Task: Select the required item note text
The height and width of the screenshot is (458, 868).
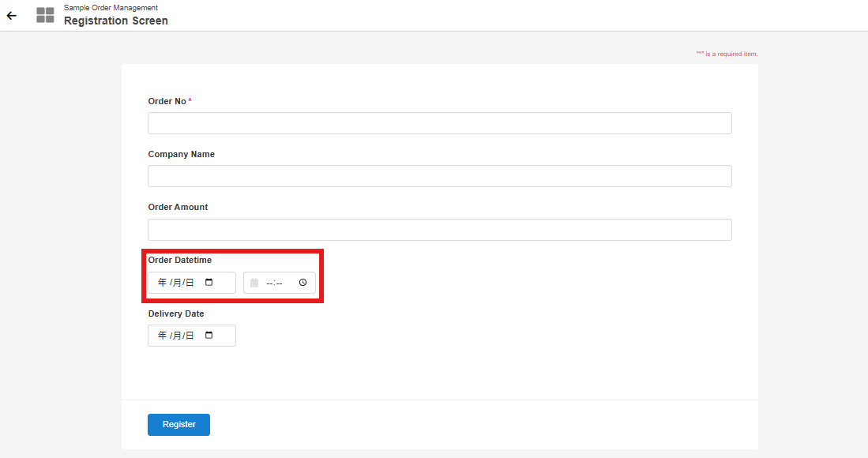Action: (x=727, y=54)
